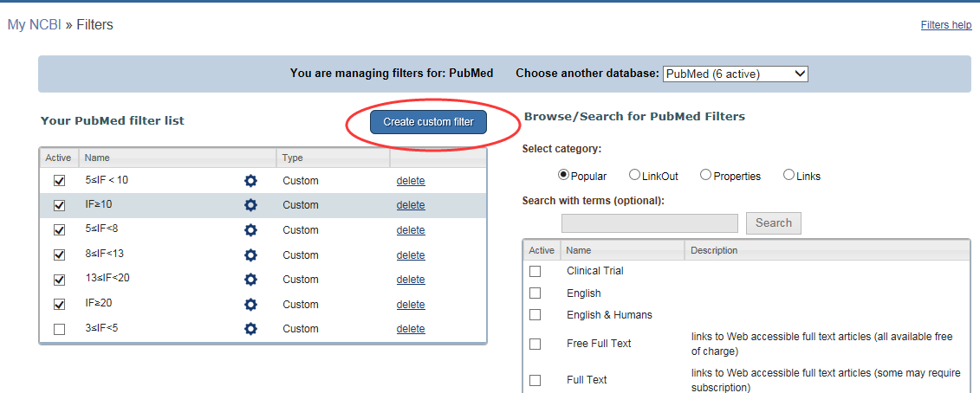Screen dimensions: 980x393
Task: Open gear settings for 5≤IF<8 filter
Action: point(250,230)
